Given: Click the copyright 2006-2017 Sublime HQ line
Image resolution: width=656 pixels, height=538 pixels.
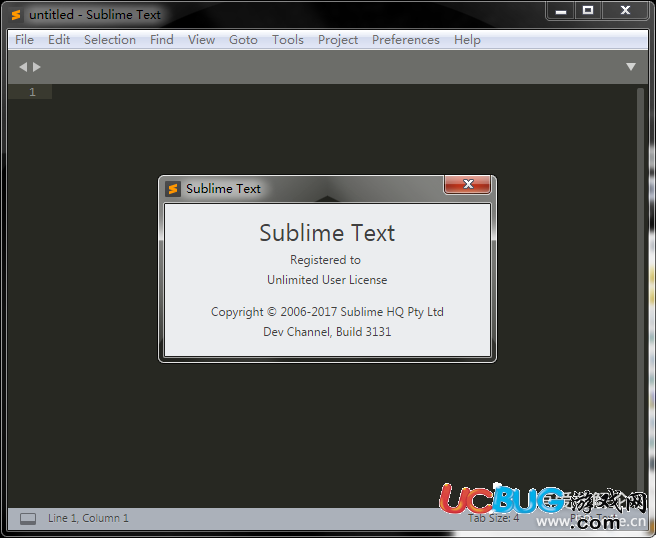Looking at the screenshot, I should pyautogui.click(x=327, y=312).
